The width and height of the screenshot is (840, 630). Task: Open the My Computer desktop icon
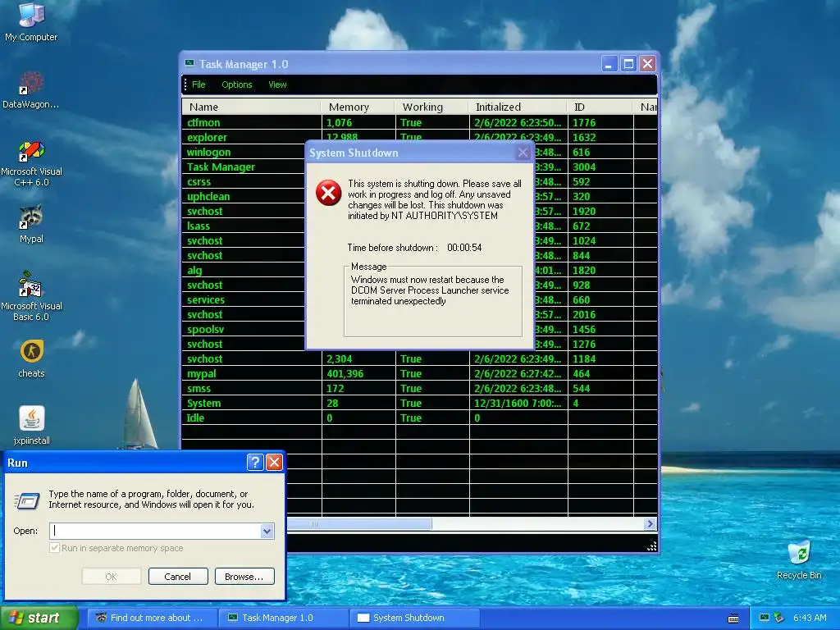[x=31, y=21]
